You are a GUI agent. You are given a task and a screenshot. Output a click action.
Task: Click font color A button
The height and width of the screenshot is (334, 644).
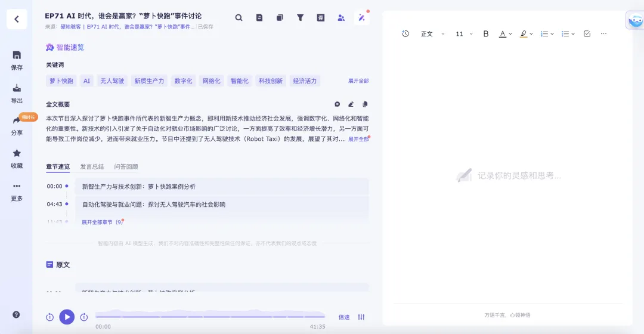tap(502, 33)
